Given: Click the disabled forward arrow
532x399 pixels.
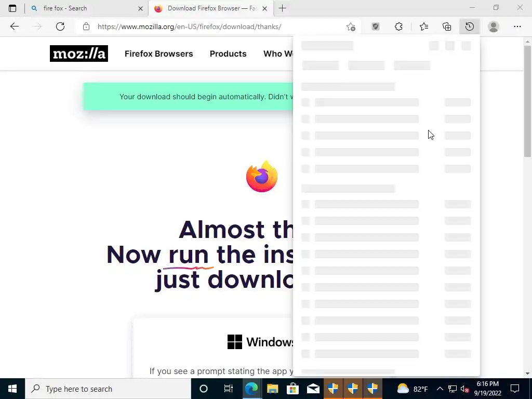Looking at the screenshot, I should tap(37, 26).
